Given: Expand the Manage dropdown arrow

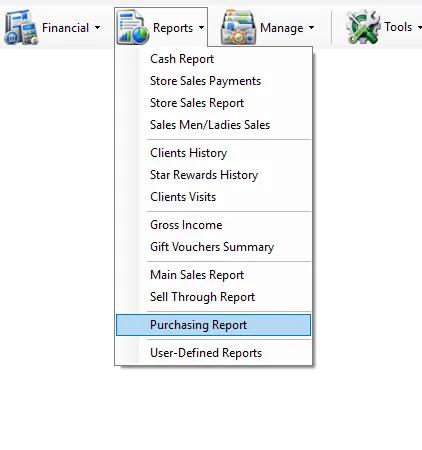Looking at the screenshot, I should click(311, 28).
